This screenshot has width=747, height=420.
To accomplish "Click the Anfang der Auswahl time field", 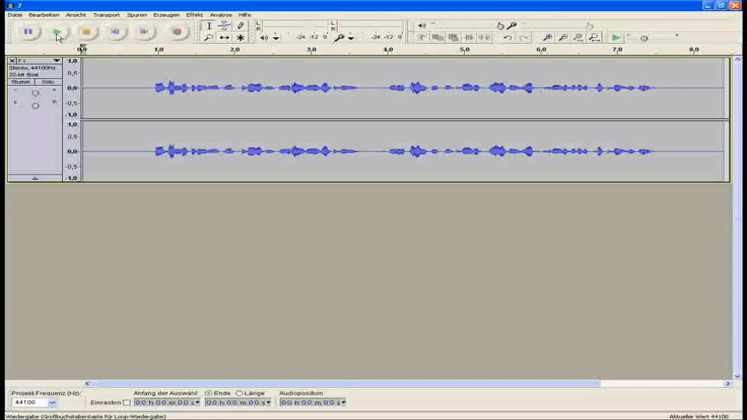I will click(x=167, y=403).
